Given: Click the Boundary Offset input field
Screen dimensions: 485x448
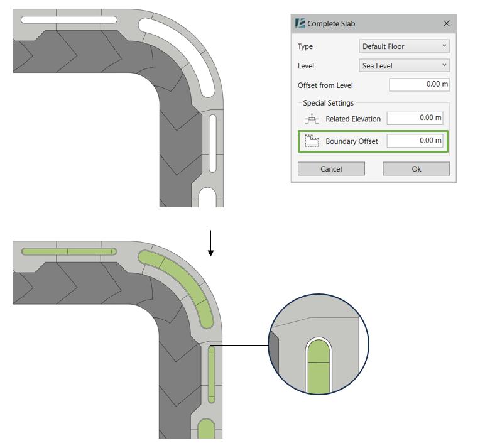Looking at the screenshot, I should coord(415,141).
